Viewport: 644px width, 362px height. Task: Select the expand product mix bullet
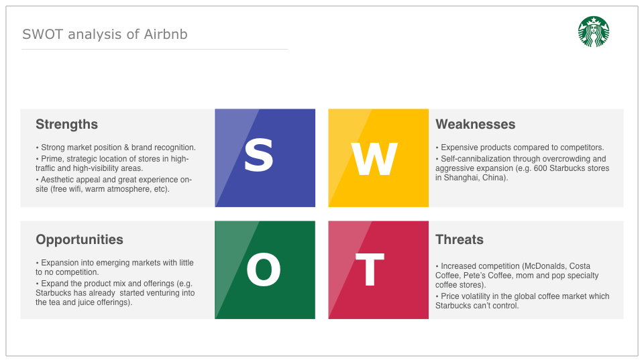click(115, 293)
